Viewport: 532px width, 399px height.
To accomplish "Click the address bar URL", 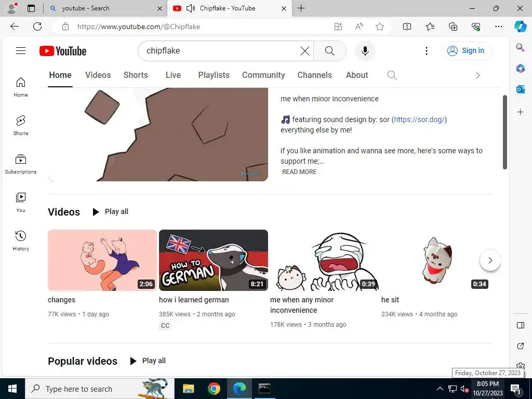I will (138, 26).
